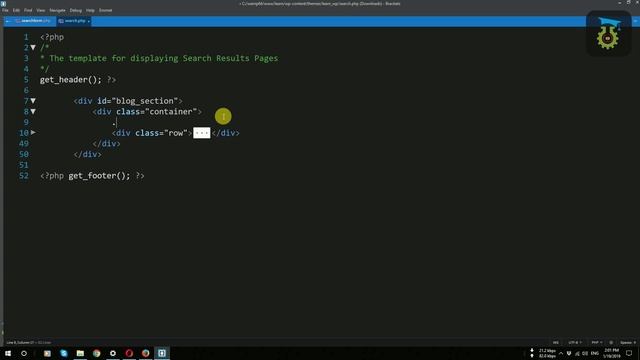
Task: Click the folded code ellipsis marker
Action: [x=202, y=133]
